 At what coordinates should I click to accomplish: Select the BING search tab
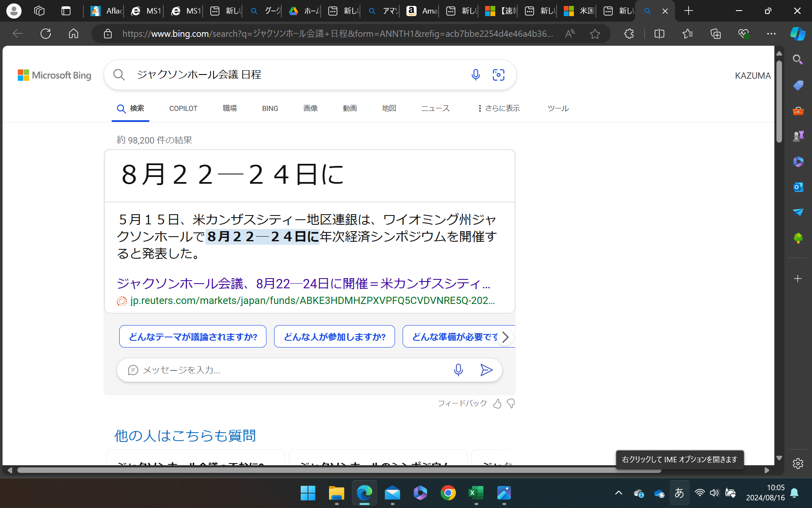(270, 108)
